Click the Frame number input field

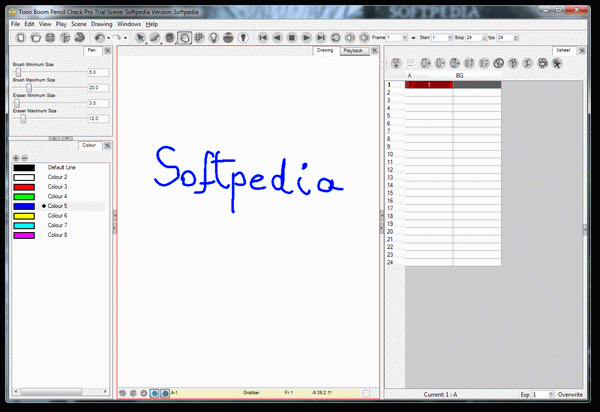(394, 37)
